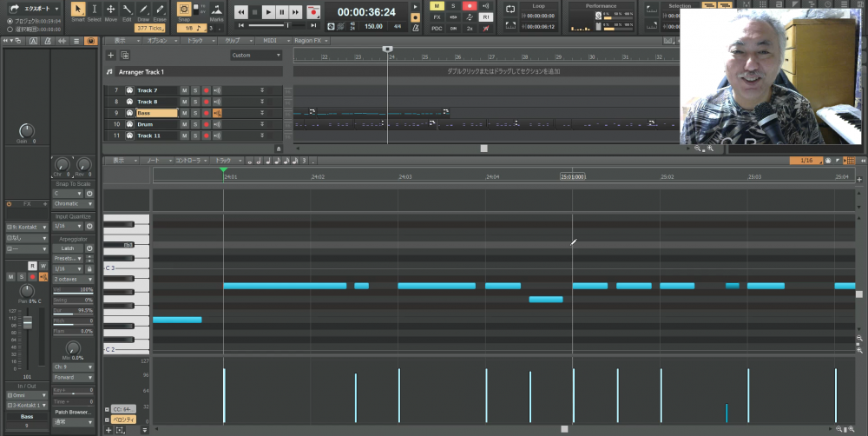
Task: Click the Play button in transport
Action: point(268,12)
